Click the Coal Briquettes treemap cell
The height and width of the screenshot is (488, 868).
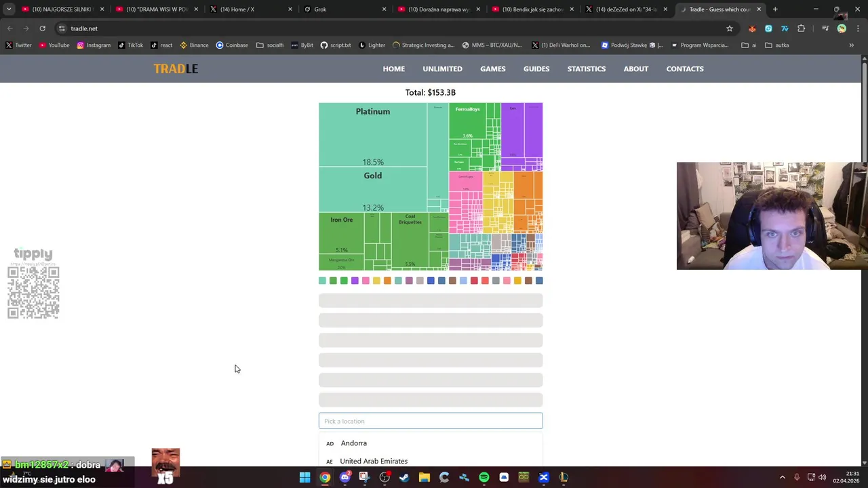[410, 241]
